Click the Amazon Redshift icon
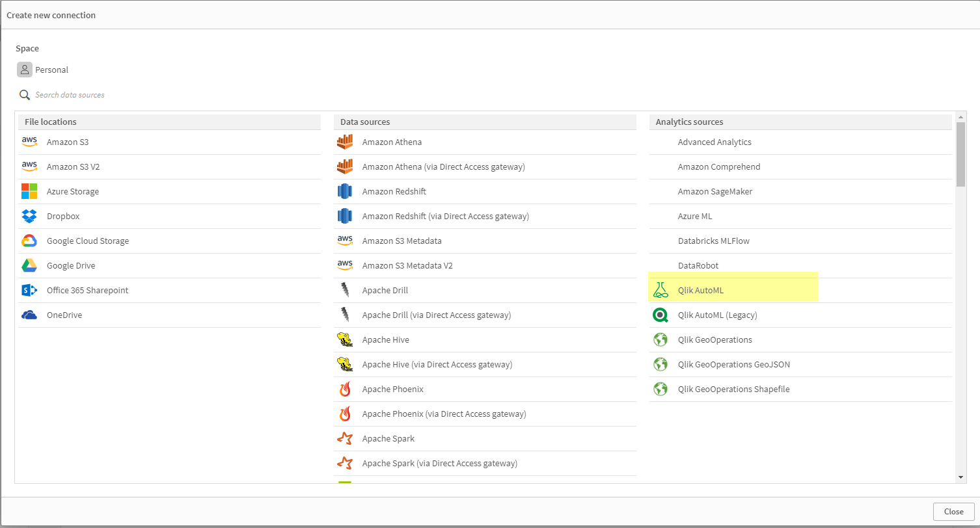 pos(345,191)
